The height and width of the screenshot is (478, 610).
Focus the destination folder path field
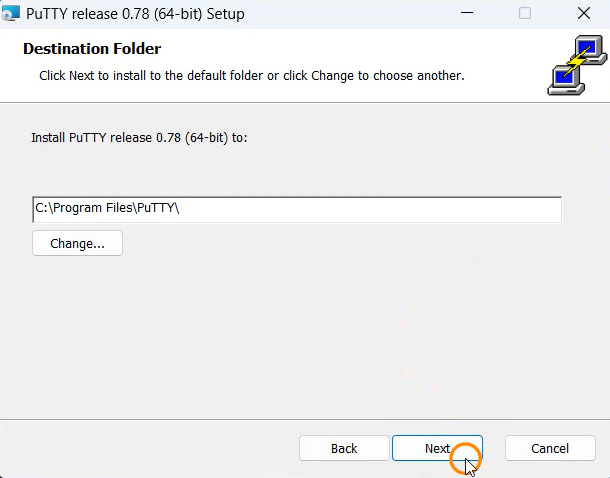click(x=297, y=210)
